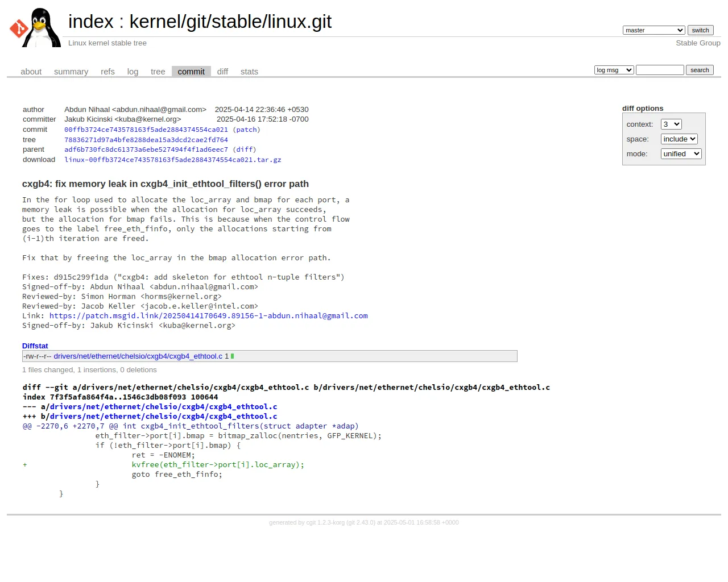Click the green insertion bar in diffstat
The image size is (728, 582).
pos(233,356)
